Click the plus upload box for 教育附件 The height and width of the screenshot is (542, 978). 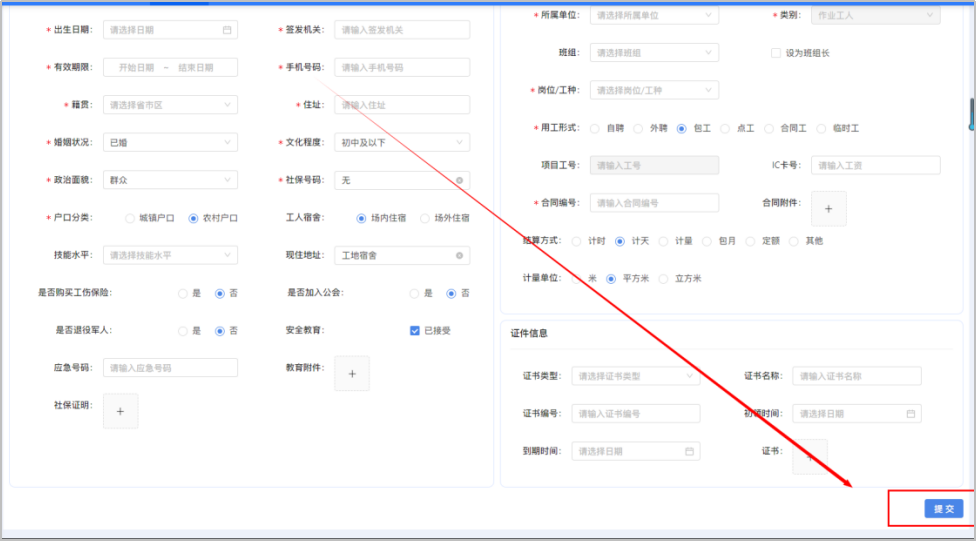[352, 373]
